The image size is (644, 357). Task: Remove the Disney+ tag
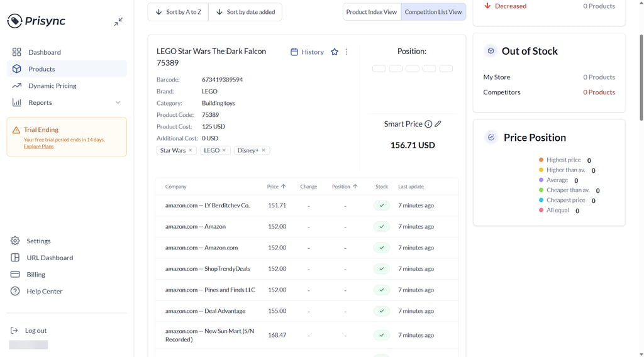[264, 150]
